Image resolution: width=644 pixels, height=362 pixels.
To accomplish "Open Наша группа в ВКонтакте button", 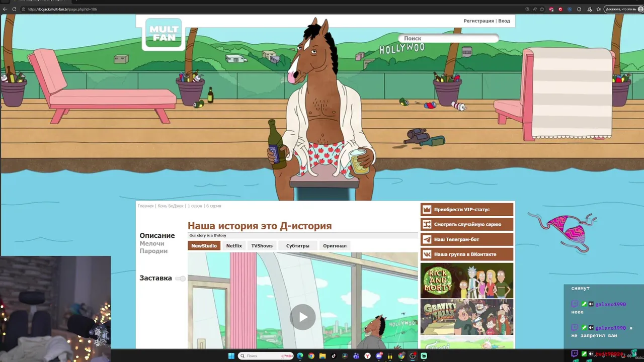I will tap(467, 254).
